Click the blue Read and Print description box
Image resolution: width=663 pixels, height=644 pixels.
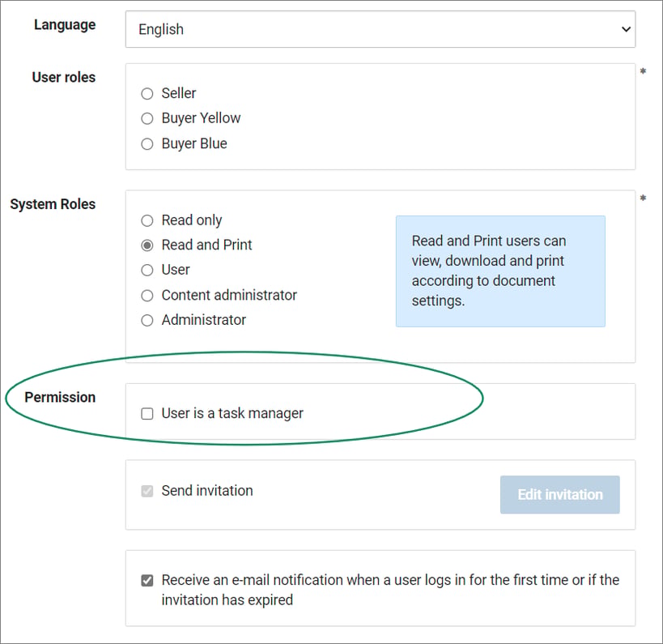tap(500, 271)
